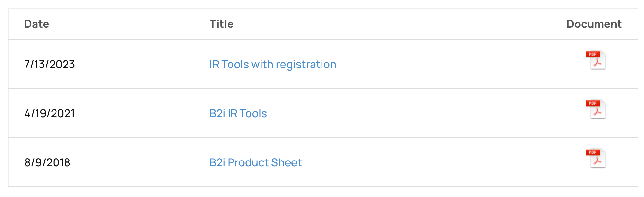644x197 pixels.
Task: Click the date 8/9/2018
Action: (x=47, y=162)
